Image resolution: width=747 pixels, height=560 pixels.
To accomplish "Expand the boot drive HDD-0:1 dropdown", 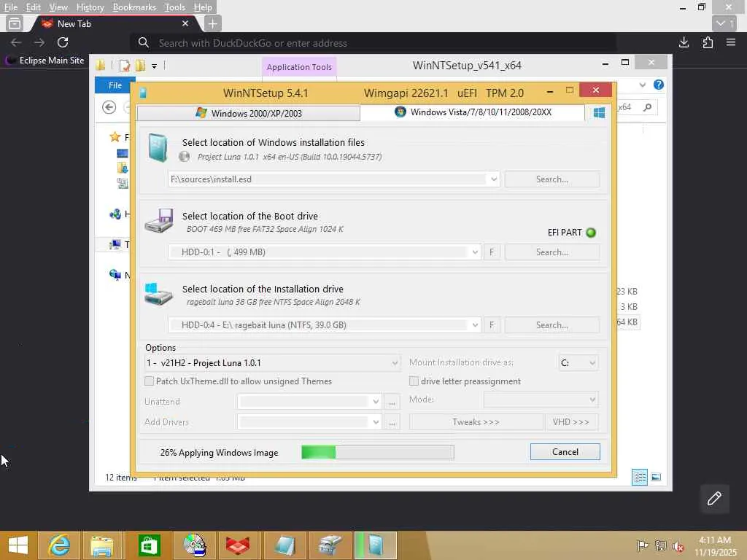I will pos(474,252).
